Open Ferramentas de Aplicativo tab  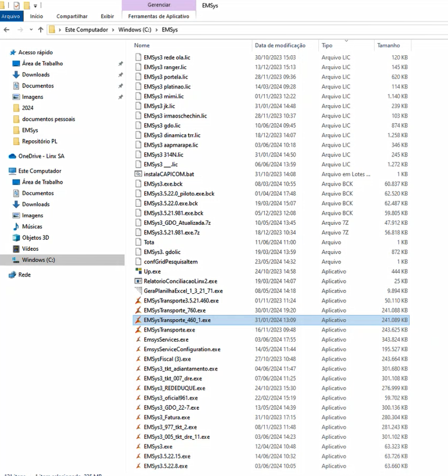158,16
